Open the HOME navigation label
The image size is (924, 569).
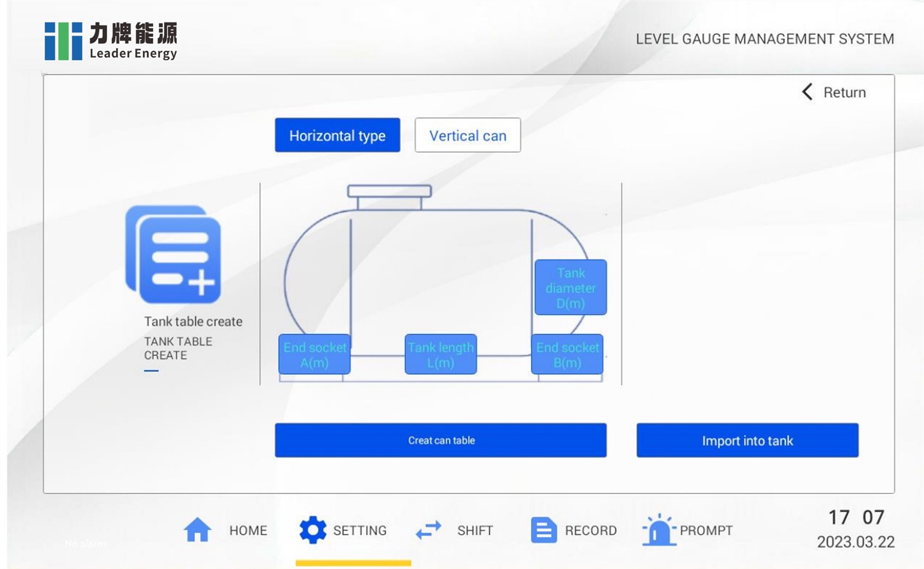pyautogui.click(x=248, y=530)
